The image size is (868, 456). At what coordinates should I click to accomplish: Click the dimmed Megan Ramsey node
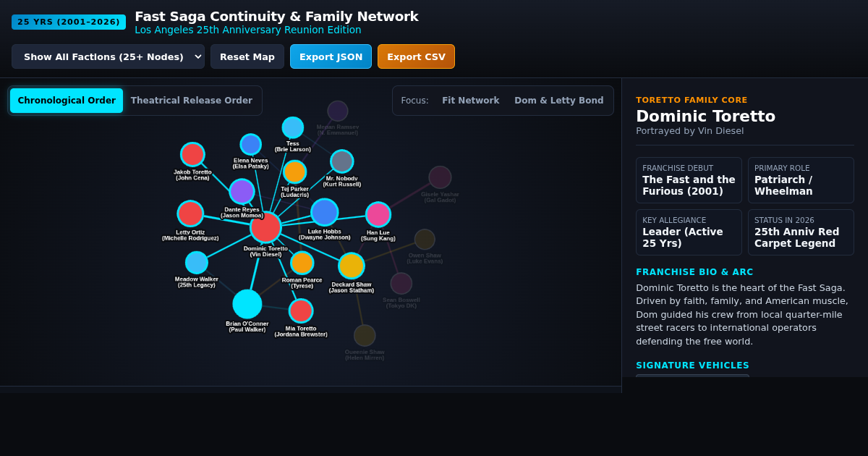click(x=338, y=111)
